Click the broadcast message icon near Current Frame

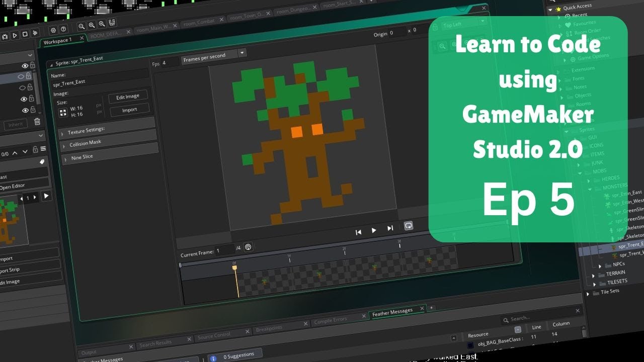tap(248, 247)
